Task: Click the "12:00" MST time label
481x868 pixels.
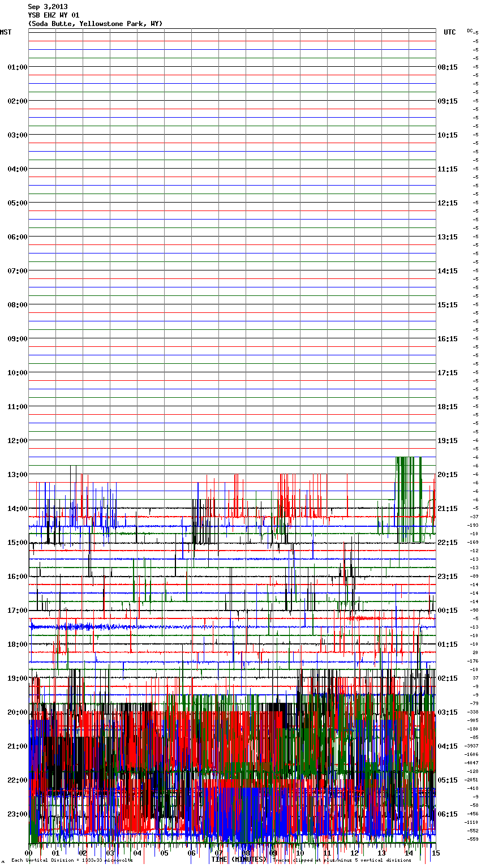Action: click(18, 441)
